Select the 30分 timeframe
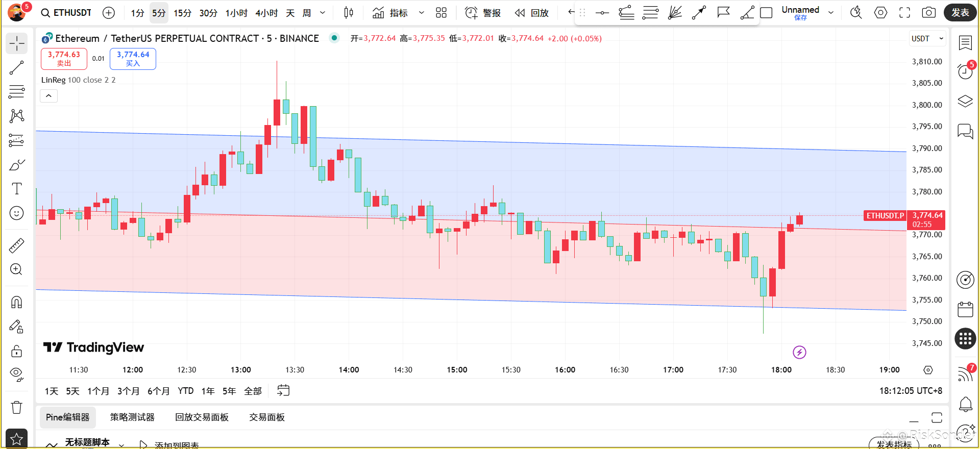 (208, 13)
